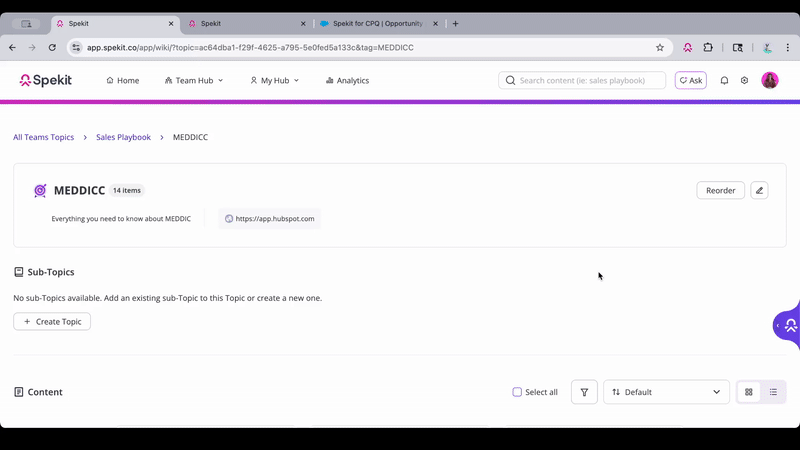The width and height of the screenshot is (800, 450).
Task: Open a new browser tab
Action: pyautogui.click(x=455, y=23)
